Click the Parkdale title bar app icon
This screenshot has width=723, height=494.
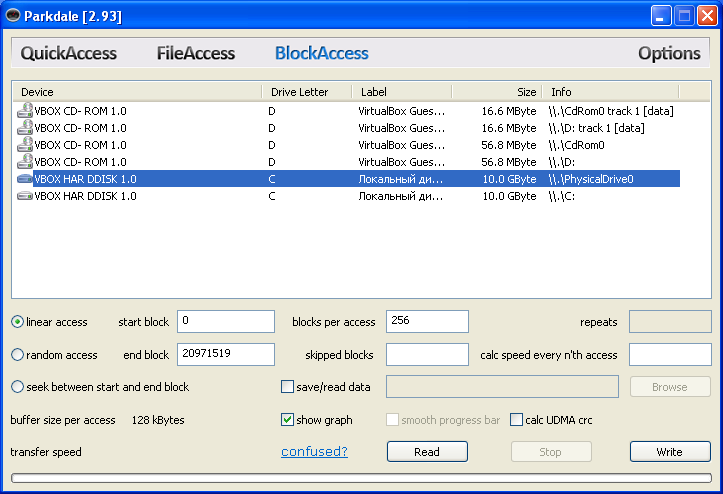pos(12,16)
